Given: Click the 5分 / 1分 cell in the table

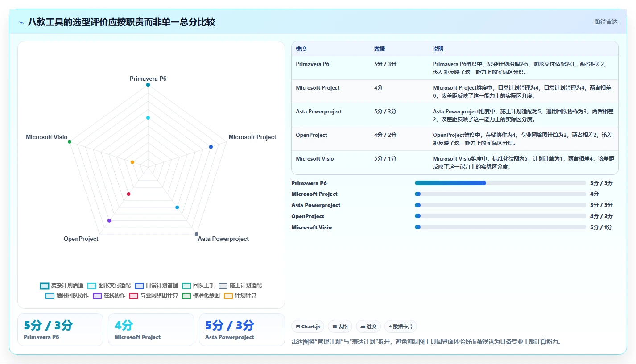Looking at the screenshot, I should (x=385, y=159).
